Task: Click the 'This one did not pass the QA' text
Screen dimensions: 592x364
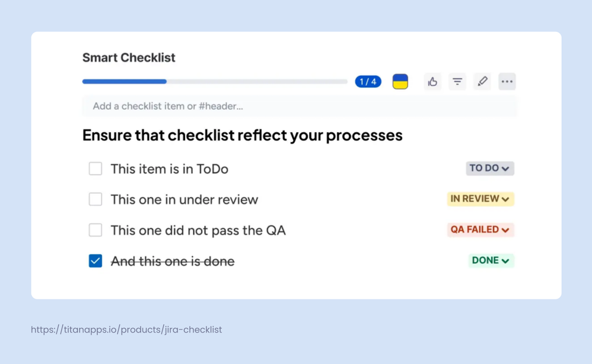Action: pos(198,230)
